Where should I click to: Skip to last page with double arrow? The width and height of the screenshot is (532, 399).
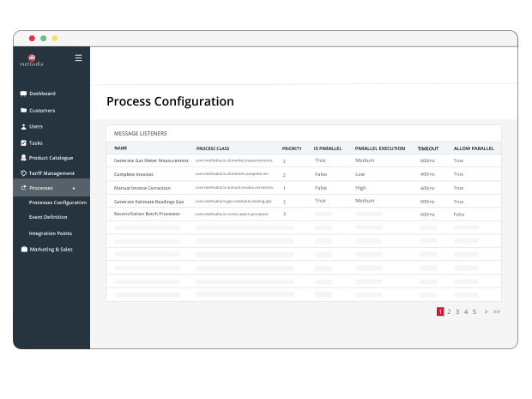(497, 311)
